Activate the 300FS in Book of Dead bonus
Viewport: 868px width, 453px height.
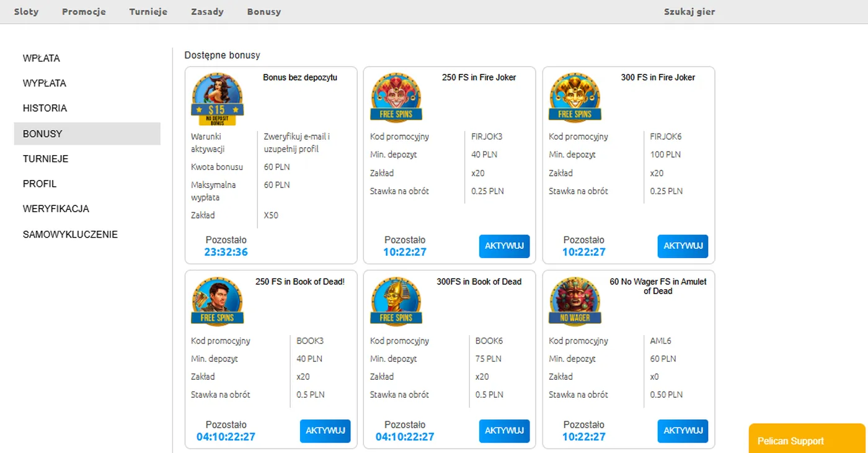(x=504, y=431)
